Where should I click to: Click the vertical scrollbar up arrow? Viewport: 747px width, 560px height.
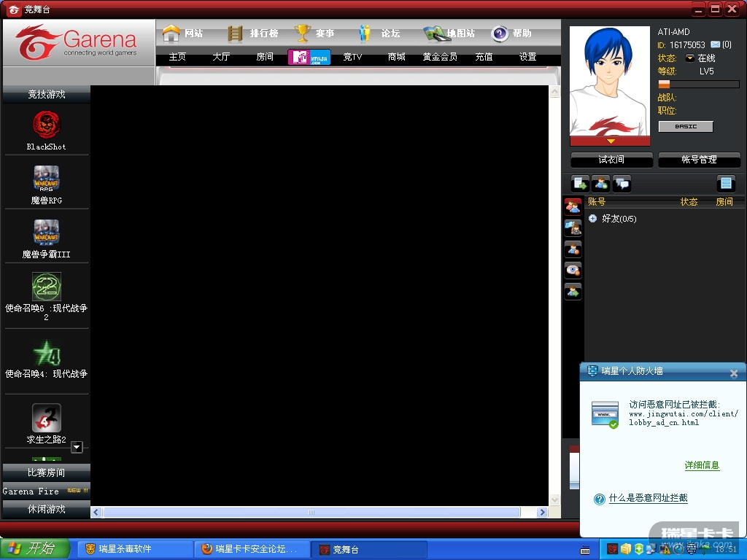point(554,91)
